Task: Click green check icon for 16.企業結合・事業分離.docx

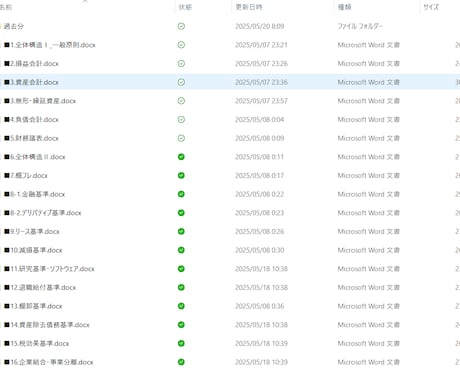Action: click(181, 362)
